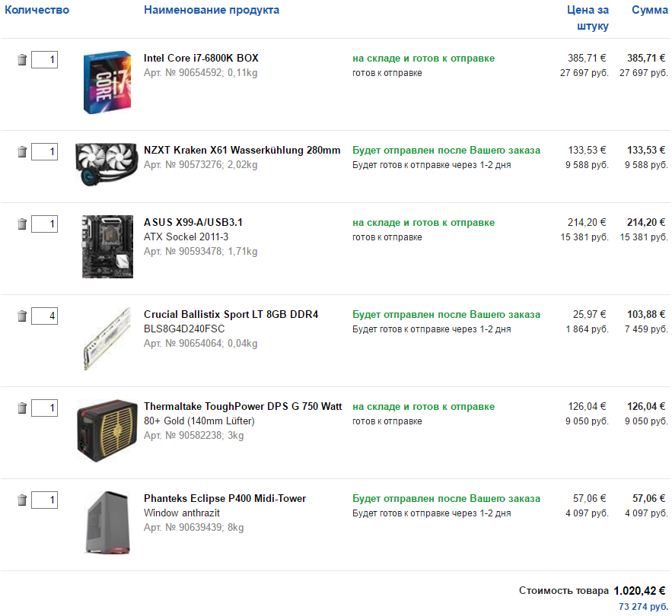
Task: Open Intel Core i7 box product image
Action: click(x=107, y=84)
